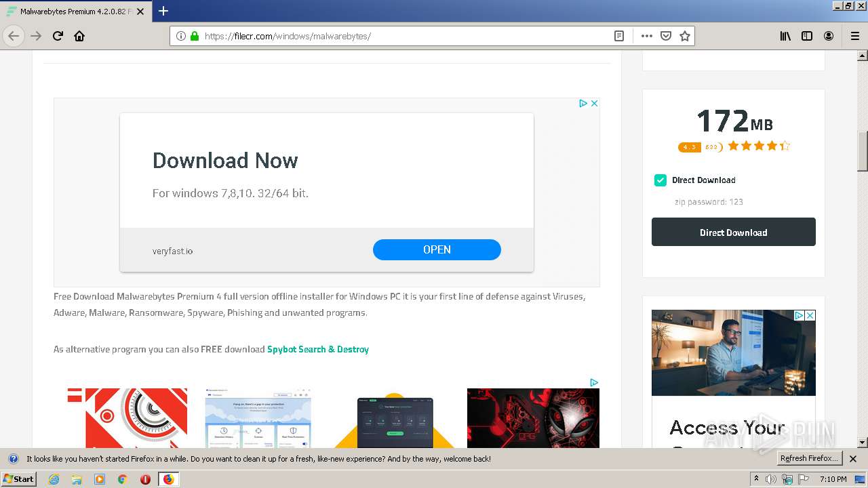Click the red target logo thumbnail

(x=127, y=418)
